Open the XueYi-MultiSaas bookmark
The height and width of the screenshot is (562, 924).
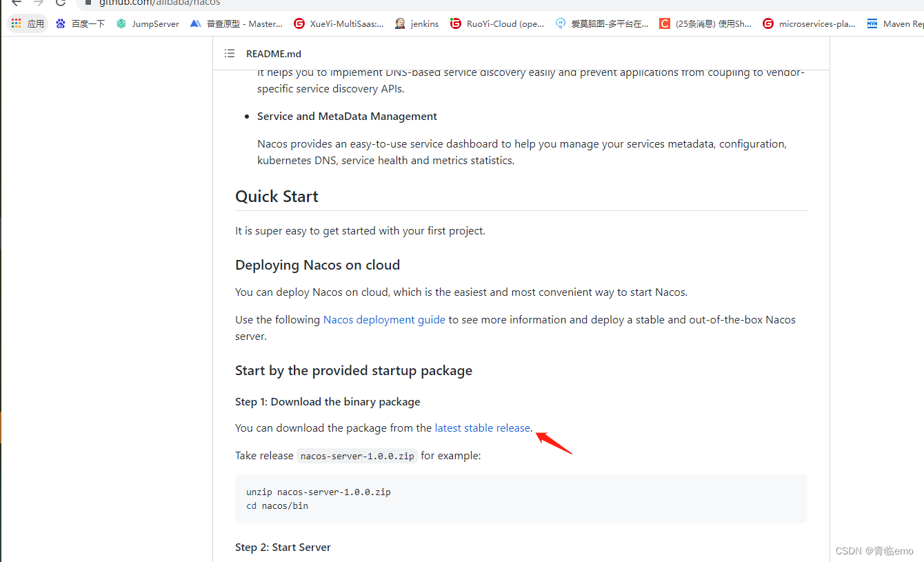pos(339,23)
